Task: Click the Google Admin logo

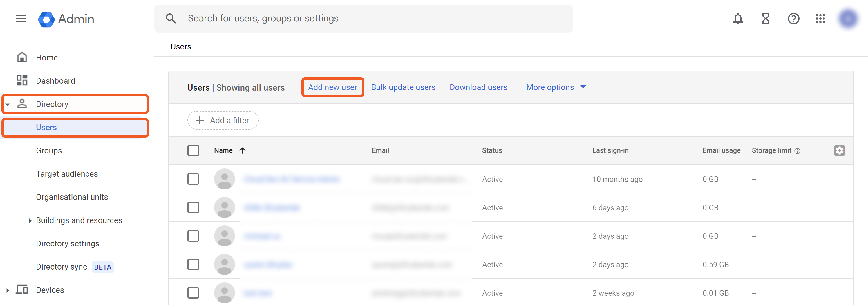Action: [66, 19]
